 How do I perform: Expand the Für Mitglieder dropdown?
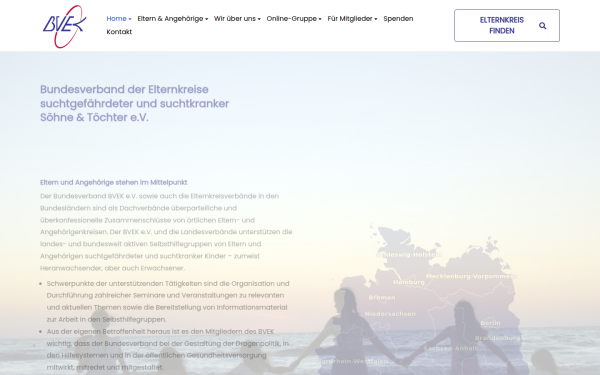(x=352, y=18)
